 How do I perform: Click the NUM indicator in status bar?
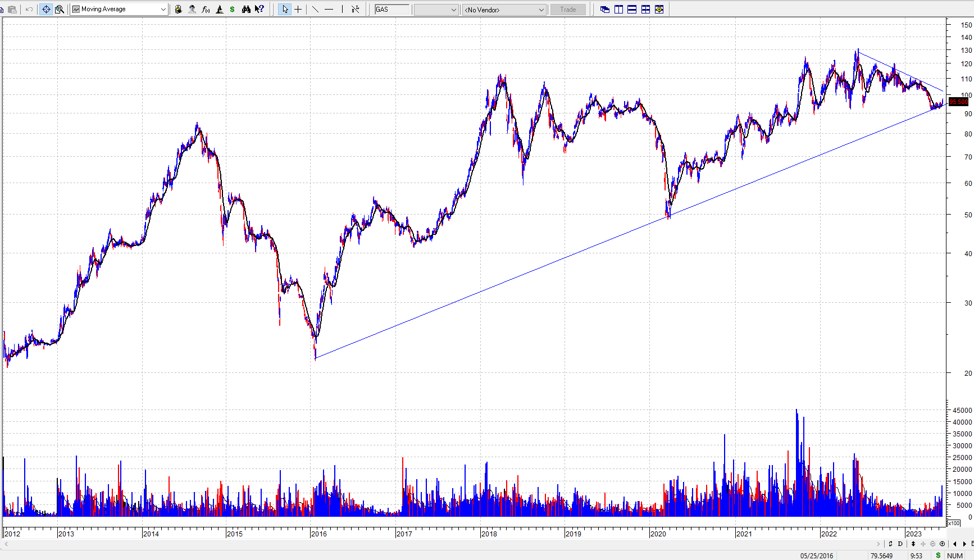click(x=955, y=556)
